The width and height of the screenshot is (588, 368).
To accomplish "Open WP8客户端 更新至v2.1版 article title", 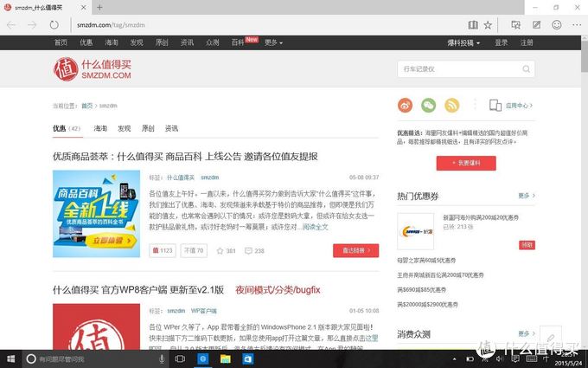I will [x=138, y=290].
